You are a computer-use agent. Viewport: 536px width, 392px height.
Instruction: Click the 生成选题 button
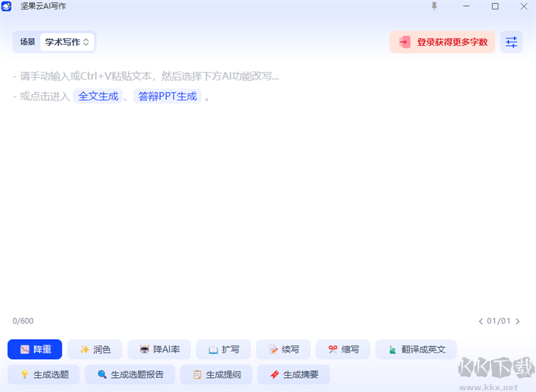(44, 375)
